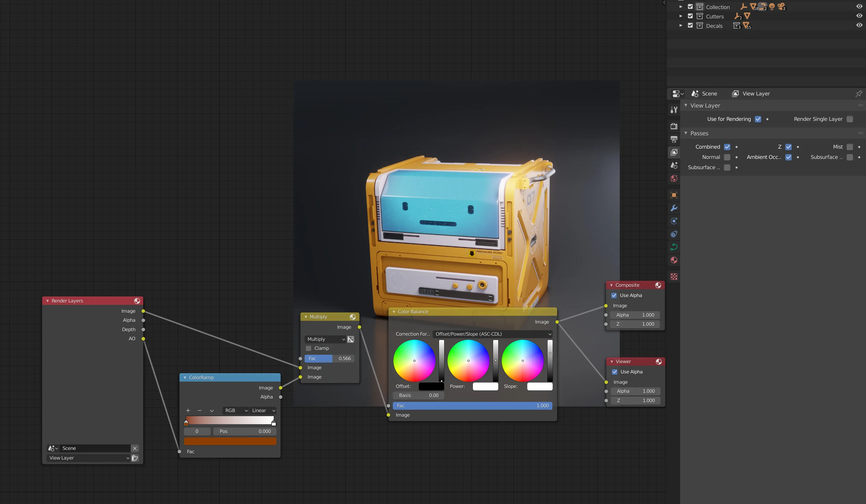Hide the Cutters collection with eye icon
The height and width of the screenshot is (504, 866).
click(859, 16)
